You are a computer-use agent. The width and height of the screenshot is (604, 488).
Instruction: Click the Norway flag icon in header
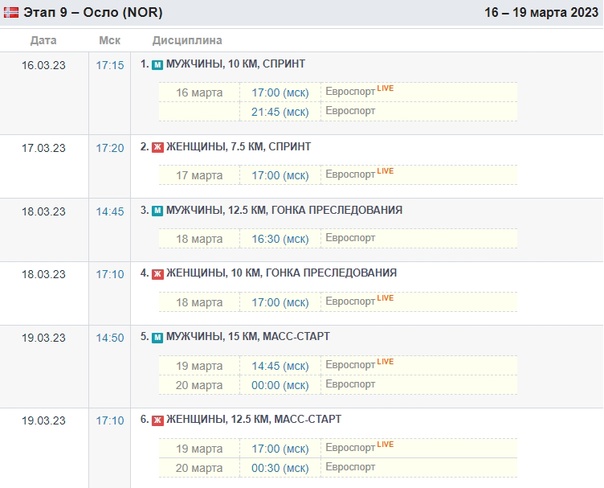coord(11,13)
